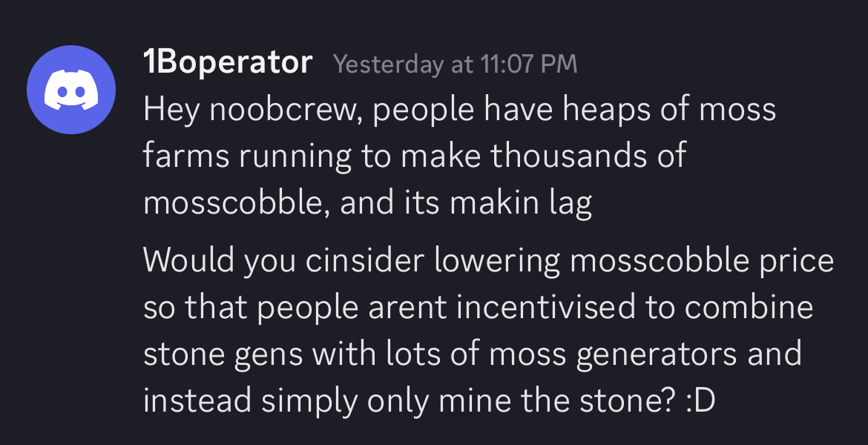Viewport: 868px width, 445px height.
Task: Click the word "noobcrew" in the message
Action: click(285, 109)
